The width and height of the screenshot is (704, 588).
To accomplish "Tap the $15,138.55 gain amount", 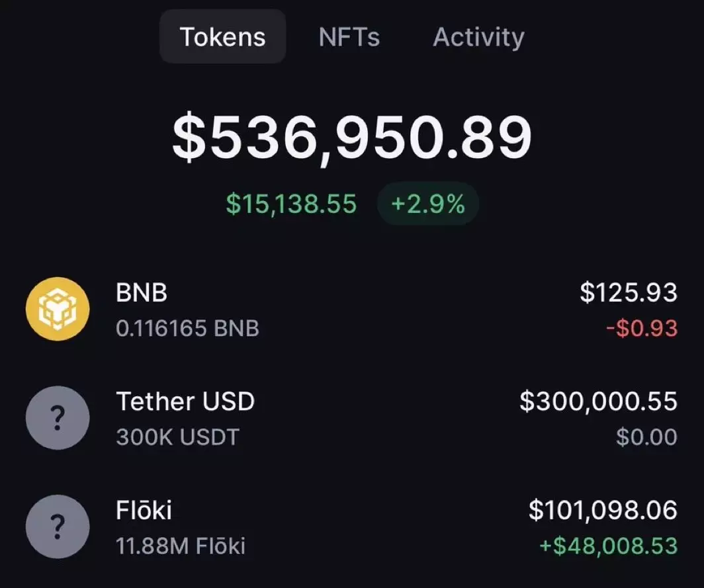I will pyautogui.click(x=291, y=204).
